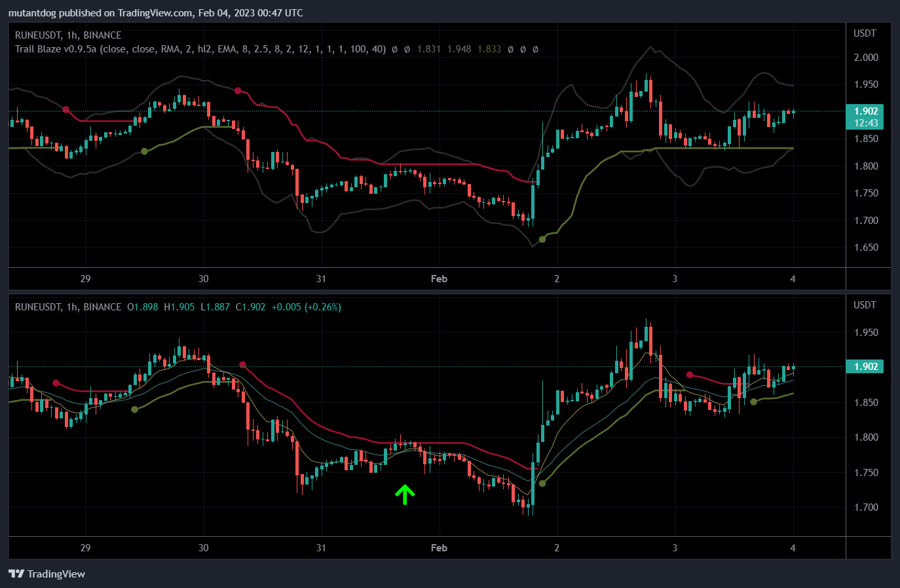Click the USDT currency label above the OHLC price axis
This screenshot has width=900, height=588.
point(865,305)
